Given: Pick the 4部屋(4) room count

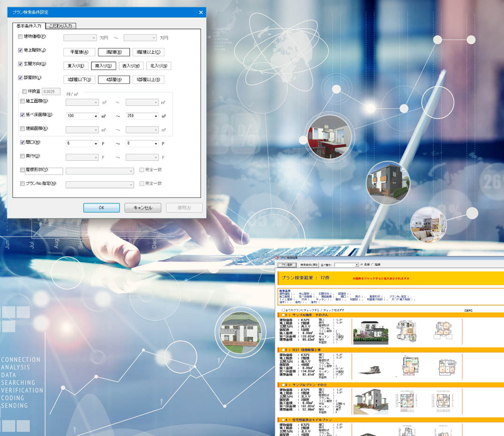Looking at the screenshot, I should [x=114, y=80].
